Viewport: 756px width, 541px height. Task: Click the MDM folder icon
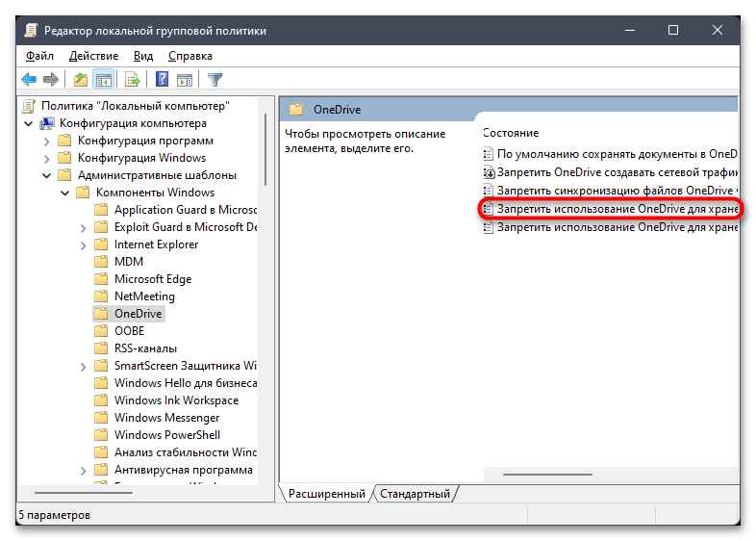[x=101, y=262]
